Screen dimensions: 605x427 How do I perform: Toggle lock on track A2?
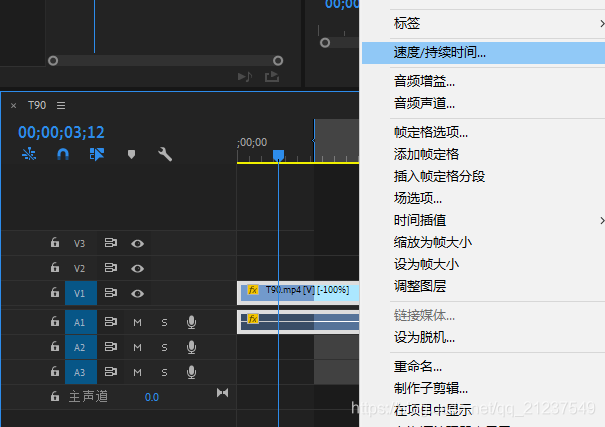pyautogui.click(x=55, y=346)
